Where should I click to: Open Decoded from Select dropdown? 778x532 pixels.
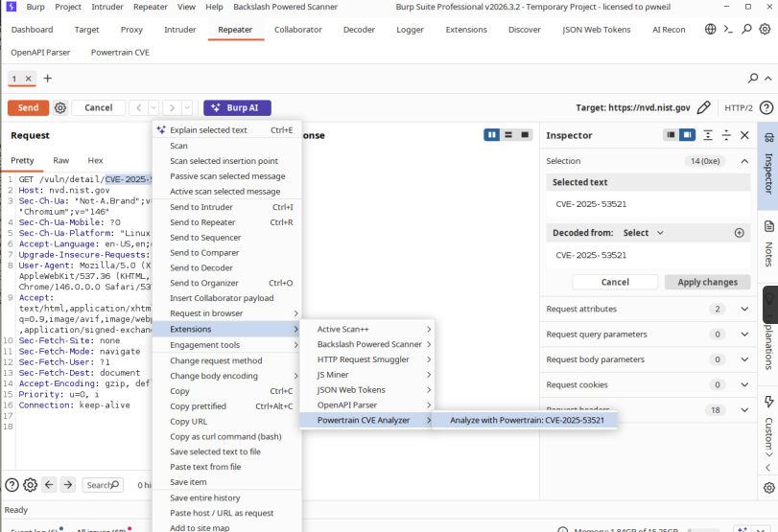[x=643, y=233]
